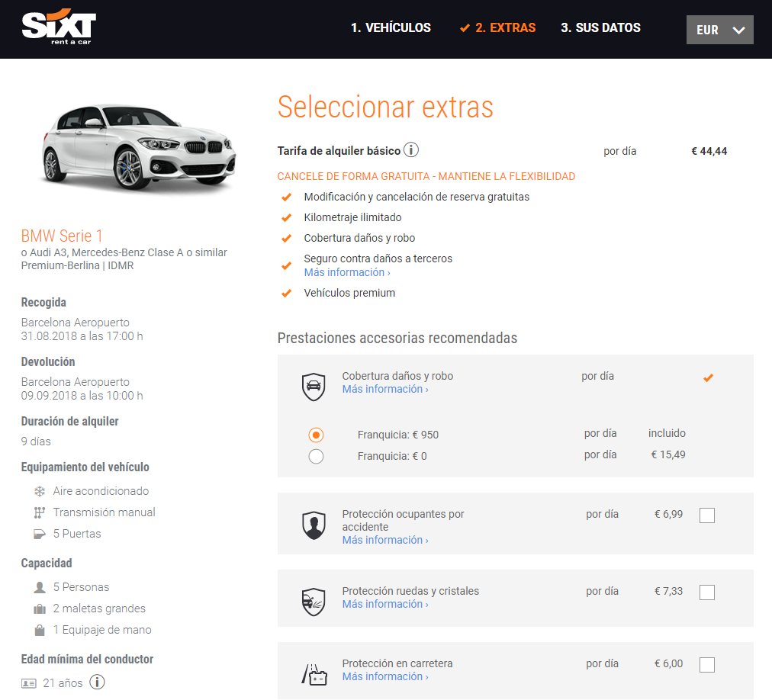Click the Protección ruedas y cristales icon
Image resolution: width=772 pixels, height=700 pixels.
pos(314,602)
